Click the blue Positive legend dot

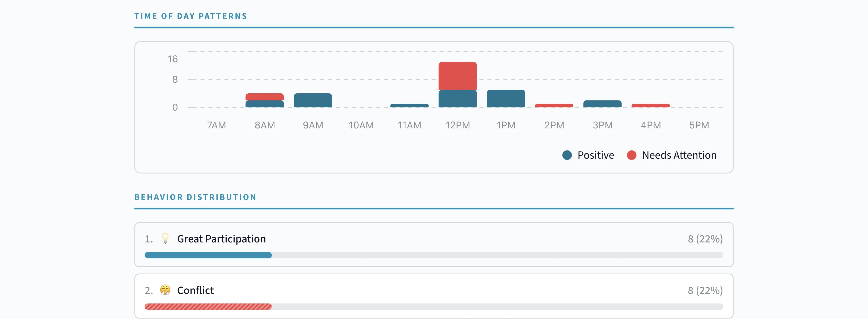567,155
